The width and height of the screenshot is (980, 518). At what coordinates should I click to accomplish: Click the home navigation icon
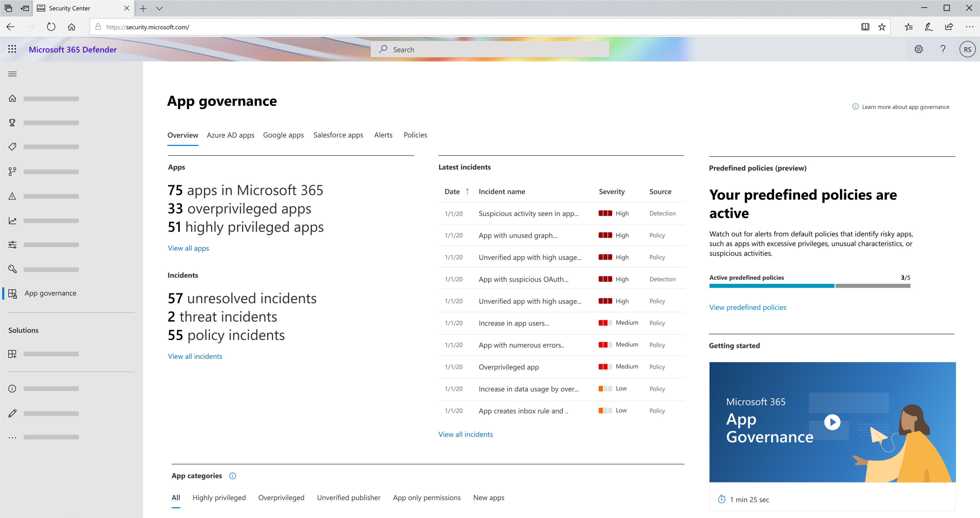(x=12, y=98)
